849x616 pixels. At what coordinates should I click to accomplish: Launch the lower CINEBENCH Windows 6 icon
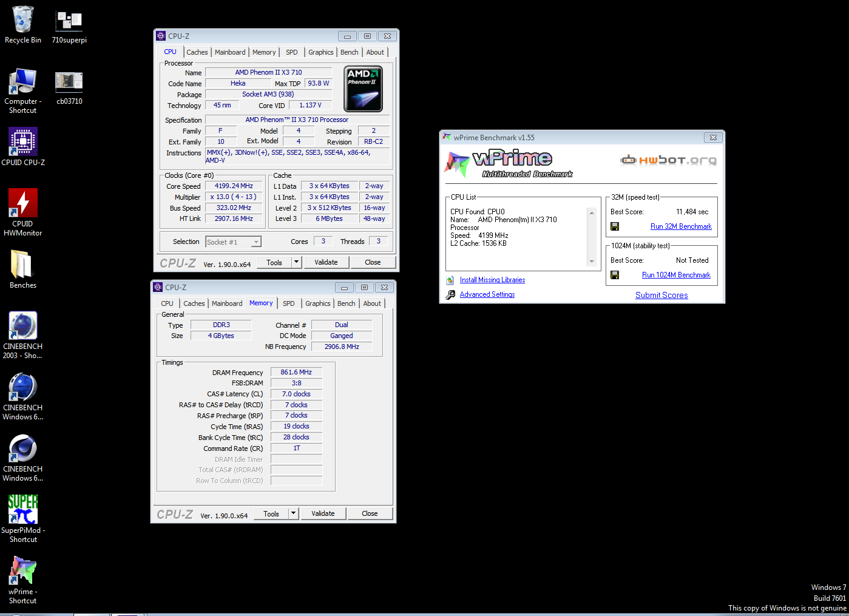23,448
